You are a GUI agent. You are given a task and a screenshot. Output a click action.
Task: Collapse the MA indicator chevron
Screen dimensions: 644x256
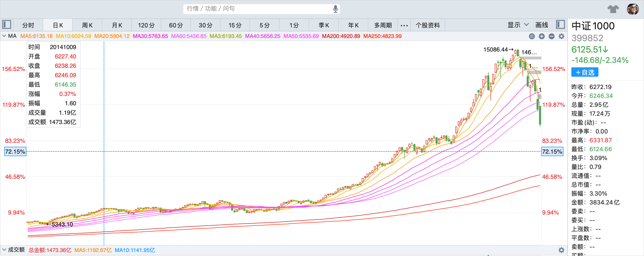[4, 36]
